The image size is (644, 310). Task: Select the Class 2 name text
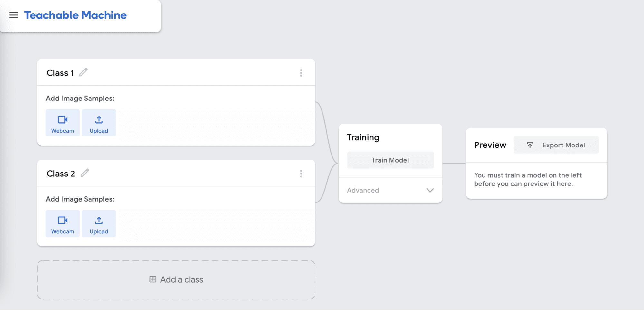61,174
